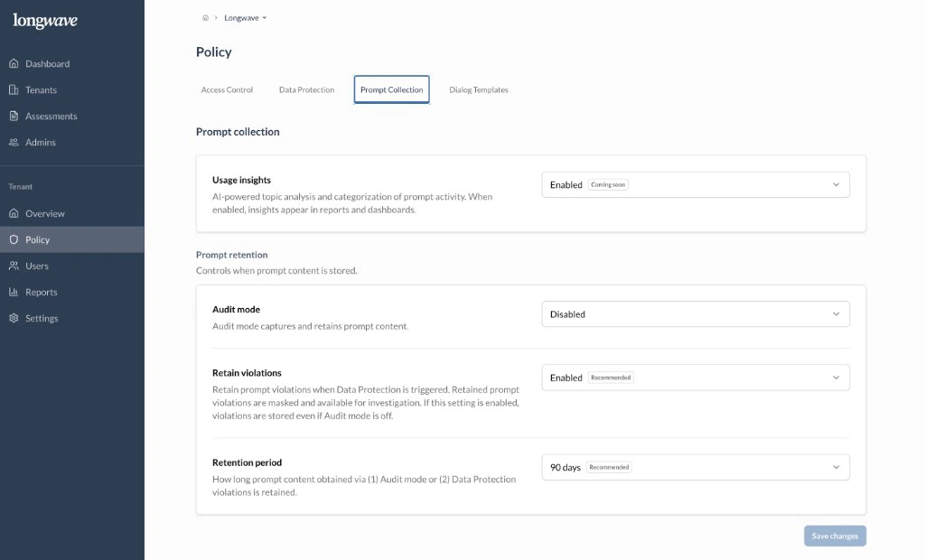Viewport: 925px width, 560px height.
Task: Open the Retain violations dropdown
Action: click(695, 377)
